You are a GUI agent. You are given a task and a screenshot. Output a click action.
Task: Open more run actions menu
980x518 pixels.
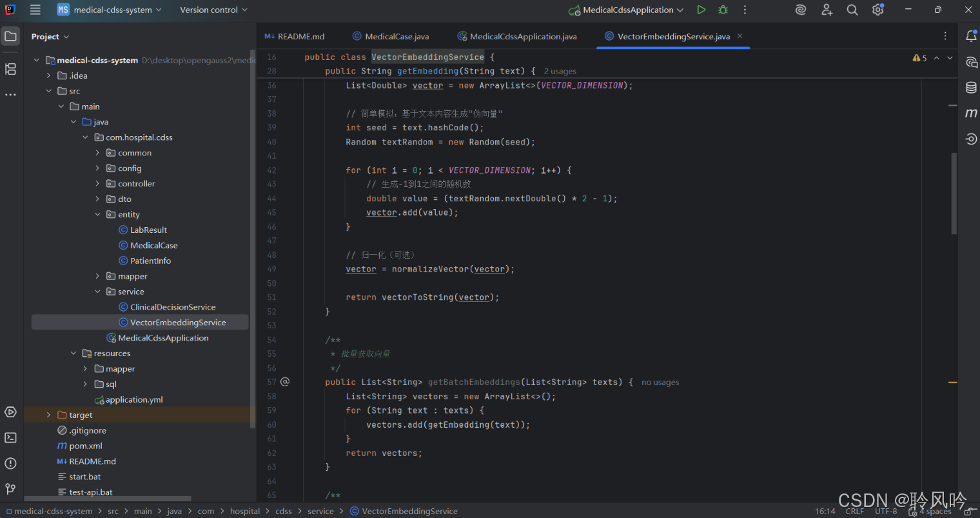[x=745, y=10]
